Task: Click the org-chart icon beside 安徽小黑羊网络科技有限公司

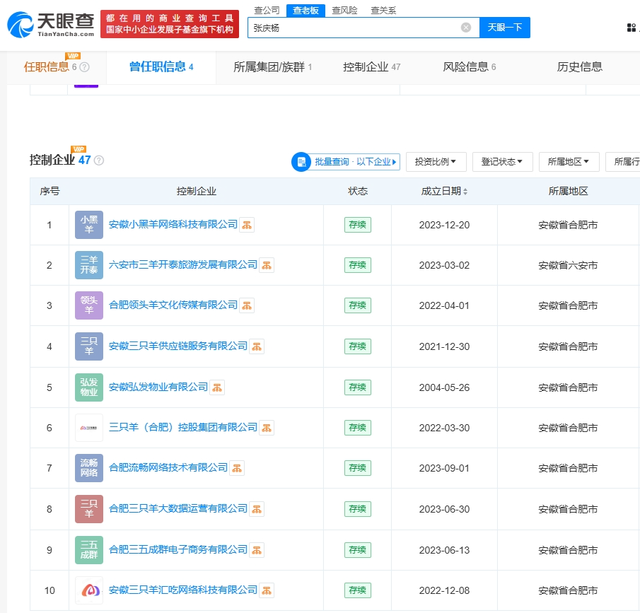Action: tap(247, 225)
